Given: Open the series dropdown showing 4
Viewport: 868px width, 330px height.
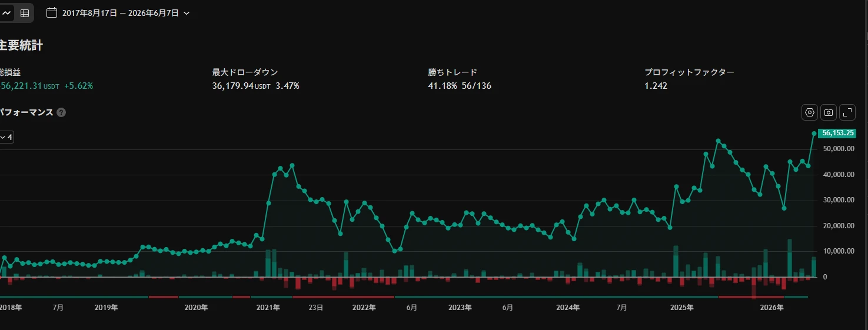Looking at the screenshot, I should pos(6,137).
